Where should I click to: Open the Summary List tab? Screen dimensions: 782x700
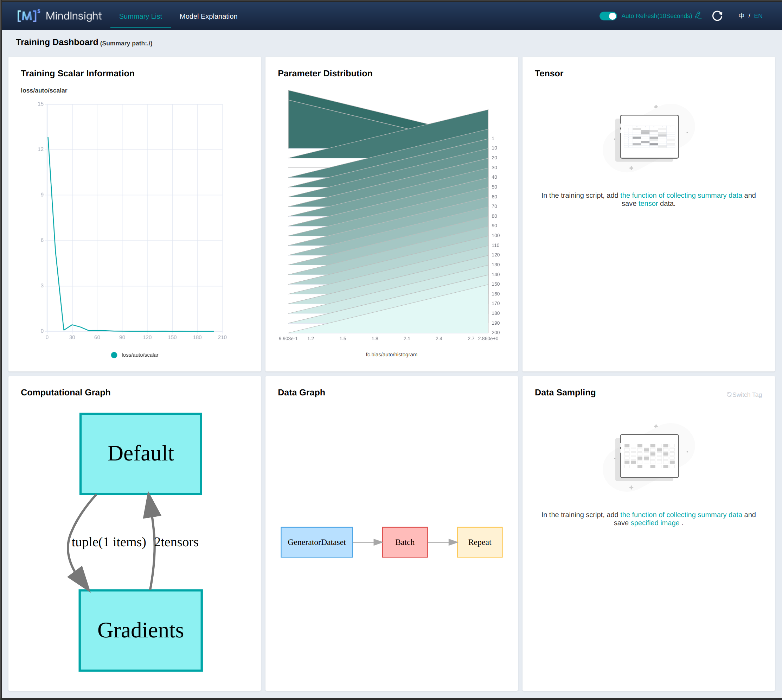coord(140,16)
